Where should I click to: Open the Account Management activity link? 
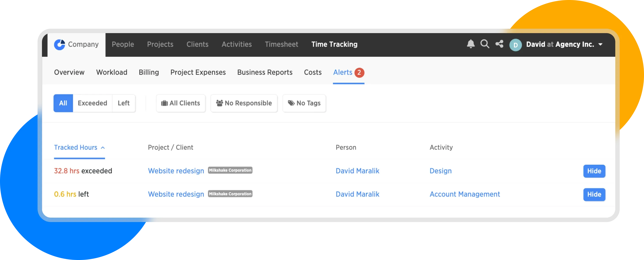tap(464, 194)
